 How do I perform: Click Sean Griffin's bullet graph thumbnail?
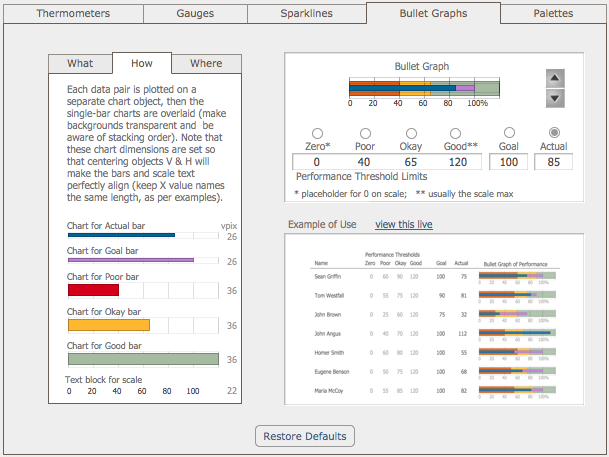click(517, 276)
